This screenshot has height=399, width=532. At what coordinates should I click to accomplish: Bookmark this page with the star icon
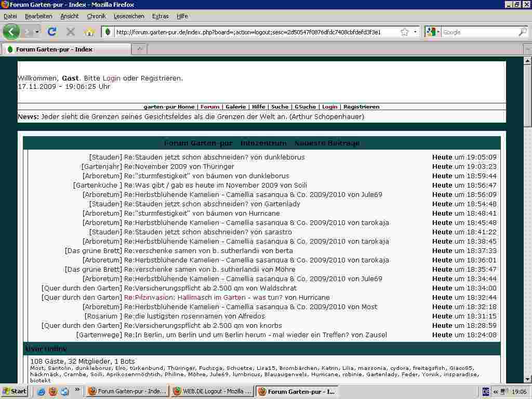click(404, 32)
